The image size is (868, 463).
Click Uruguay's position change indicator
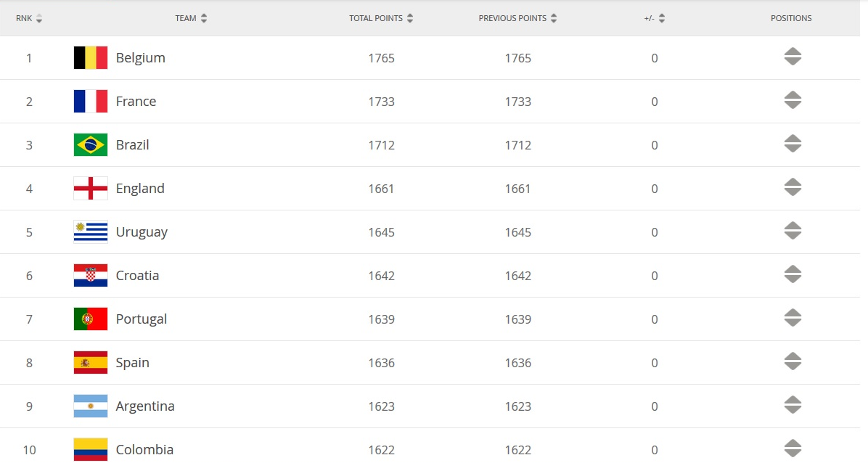793,231
